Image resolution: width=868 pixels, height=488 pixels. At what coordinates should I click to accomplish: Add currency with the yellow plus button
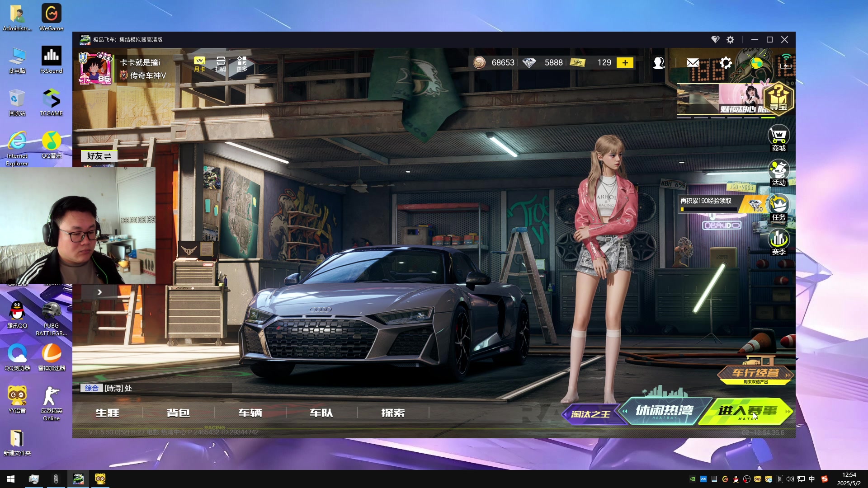pos(625,63)
